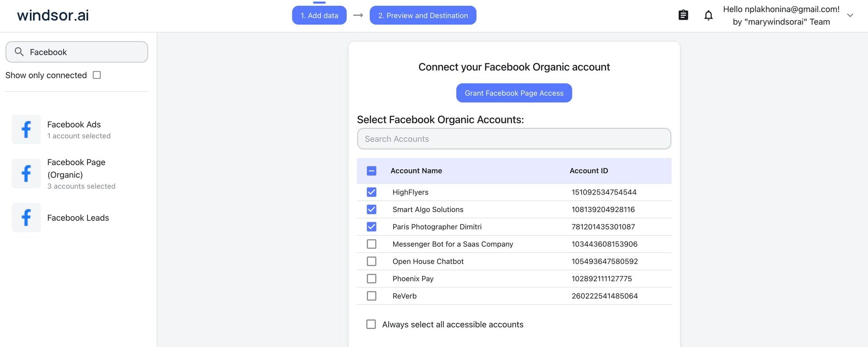
Task: Click account ID 151092534754544
Action: 604,192
